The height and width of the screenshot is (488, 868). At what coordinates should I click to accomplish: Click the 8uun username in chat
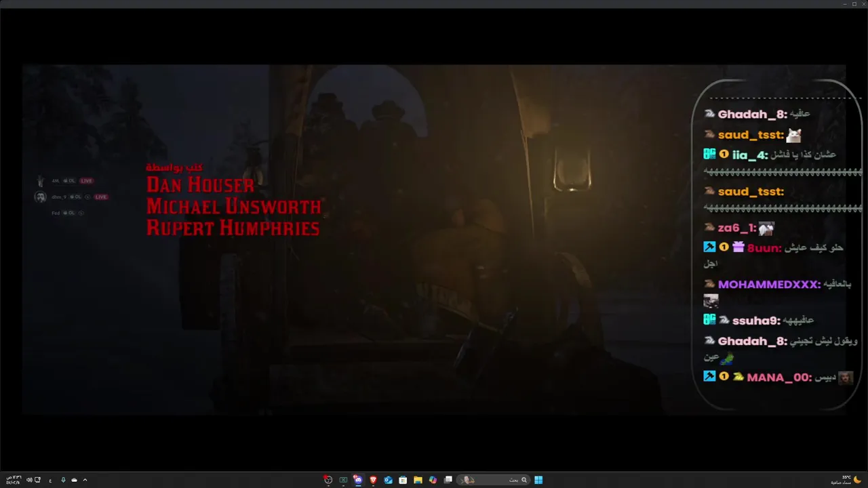764,248
